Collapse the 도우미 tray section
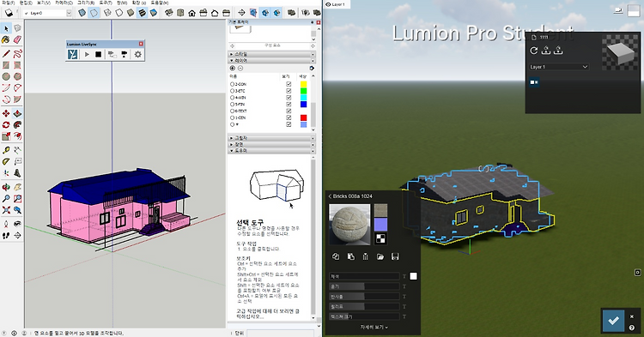This screenshot has height=337, width=644. tap(271, 150)
